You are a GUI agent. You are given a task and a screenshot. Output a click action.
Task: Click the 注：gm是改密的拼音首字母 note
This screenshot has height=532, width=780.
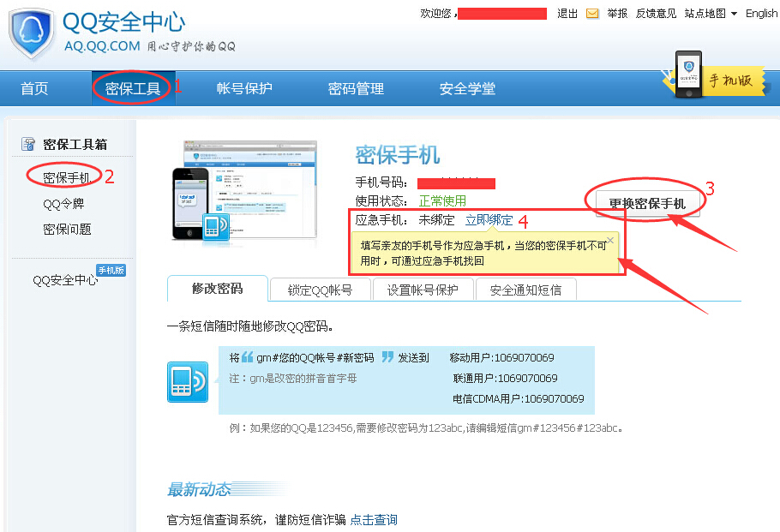tap(293, 379)
